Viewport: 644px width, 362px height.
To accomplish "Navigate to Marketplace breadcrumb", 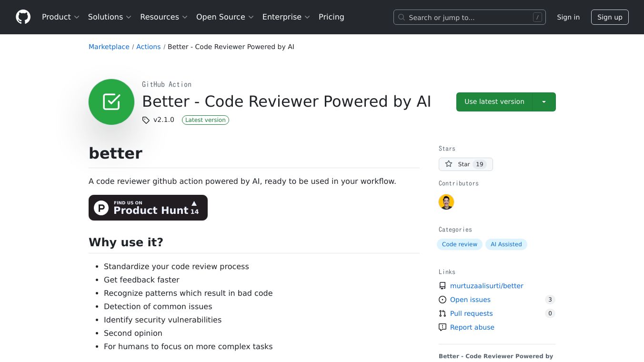I will pyautogui.click(x=109, y=47).
